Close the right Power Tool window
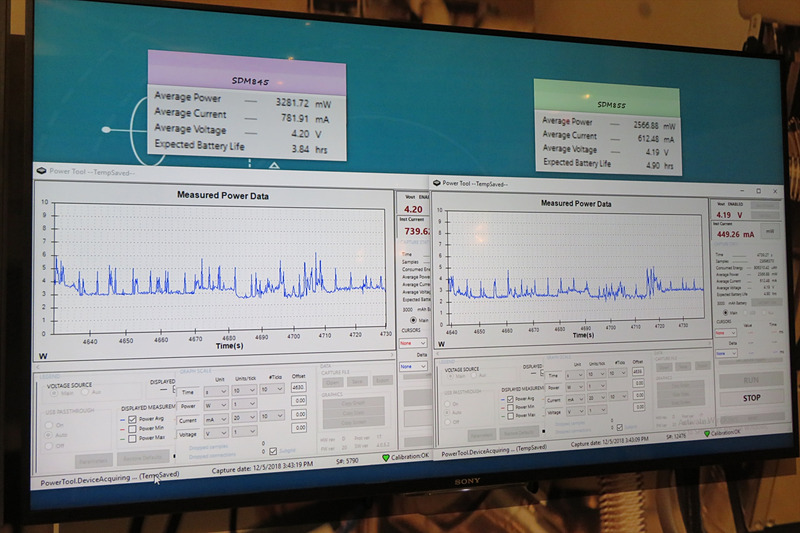This screenshot has height=533, width=800. point(775,191)
